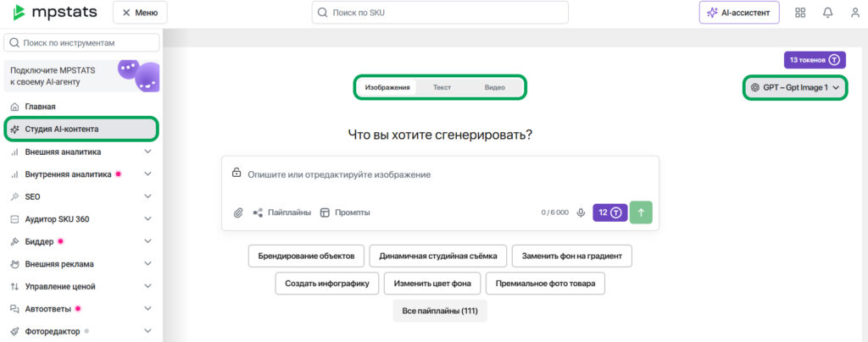Click the microphone icon for voice input
868x342 pixels.
point(581,212)
